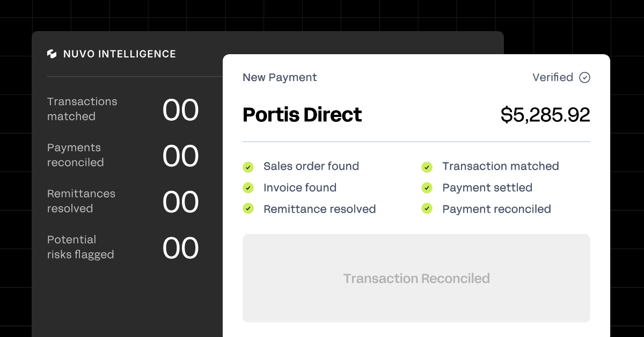Viewport: 644px width, 337px height.
Task: Click the green check beside Remittance resolved
Action: pos(248,209)
